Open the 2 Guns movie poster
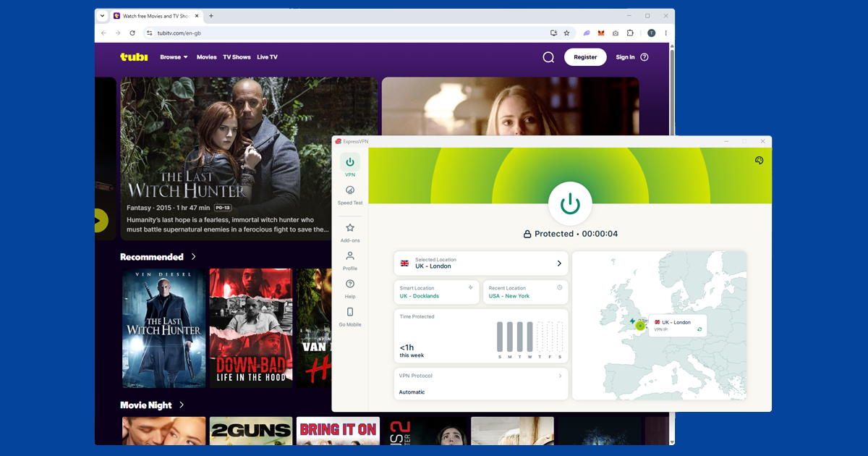The height and width of the screenshot is (456, 868). pos(251,431)
